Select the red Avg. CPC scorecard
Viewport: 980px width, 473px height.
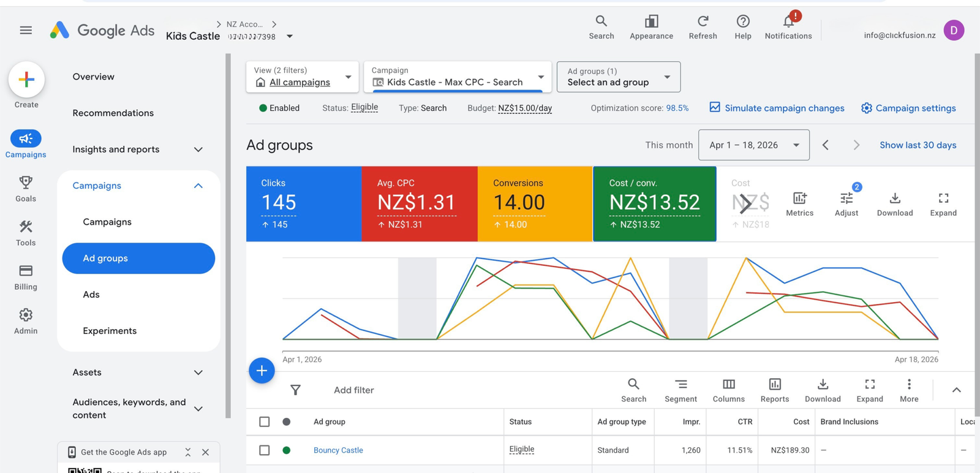coord(420,204)
